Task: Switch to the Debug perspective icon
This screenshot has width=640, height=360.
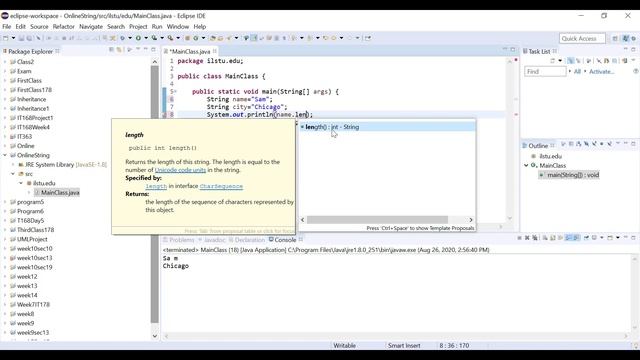Action: tap(633, 38)
